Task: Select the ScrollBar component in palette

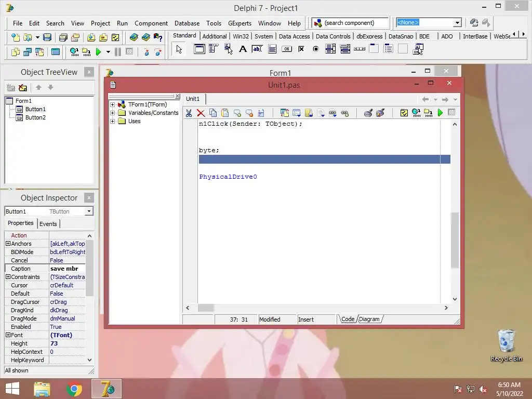Action: coord(360,49)
